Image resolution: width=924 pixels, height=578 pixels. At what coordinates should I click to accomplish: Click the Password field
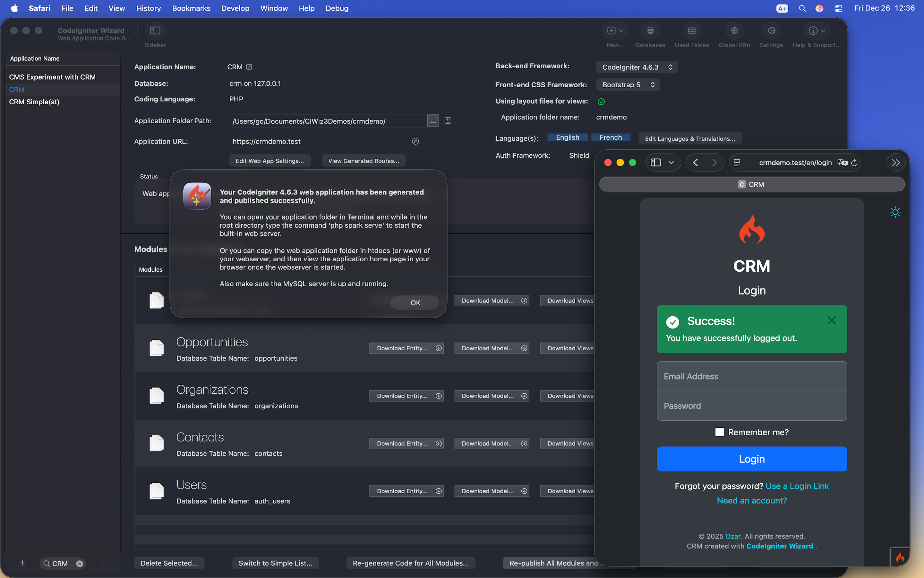pyautogui.click(x=751, y=406)
